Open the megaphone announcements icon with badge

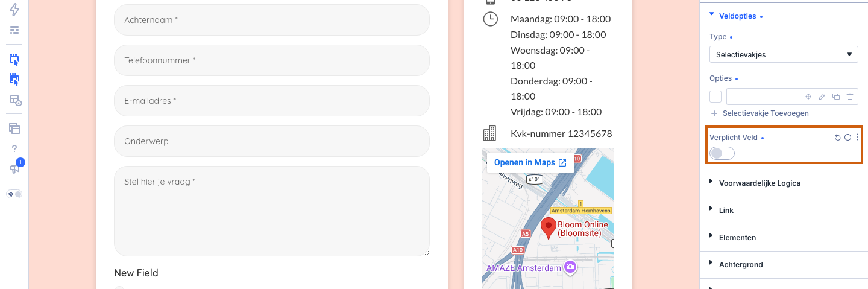(14, 169)
